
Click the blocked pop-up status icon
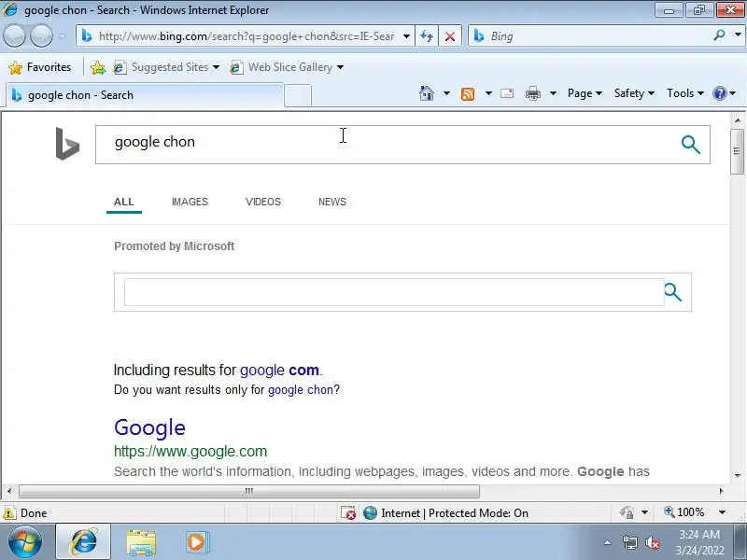[348, 512]
